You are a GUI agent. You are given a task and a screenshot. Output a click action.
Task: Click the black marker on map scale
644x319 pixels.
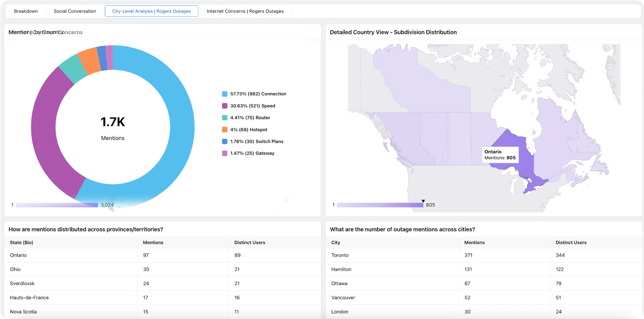[x=423, y=201]
